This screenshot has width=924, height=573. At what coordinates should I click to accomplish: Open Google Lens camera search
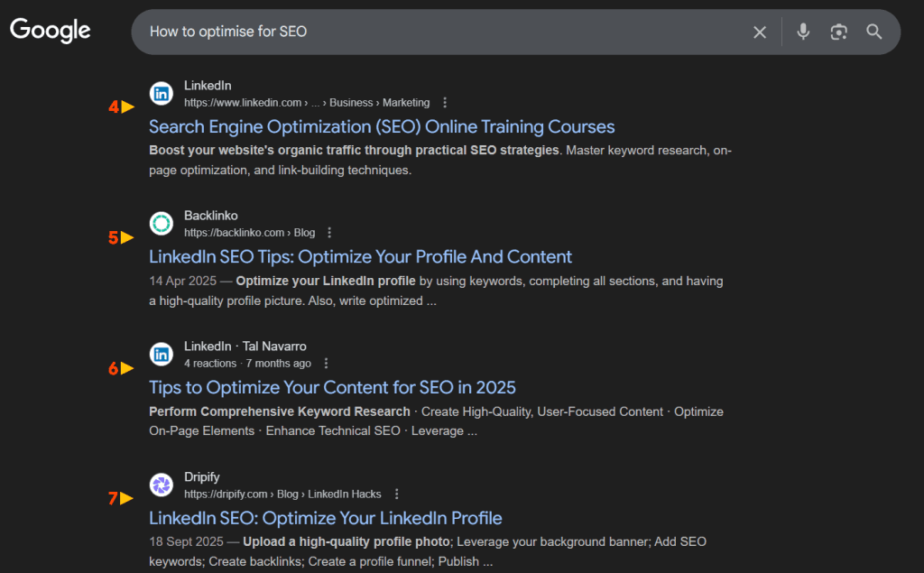pyautogui.click(x=838, y=31)
